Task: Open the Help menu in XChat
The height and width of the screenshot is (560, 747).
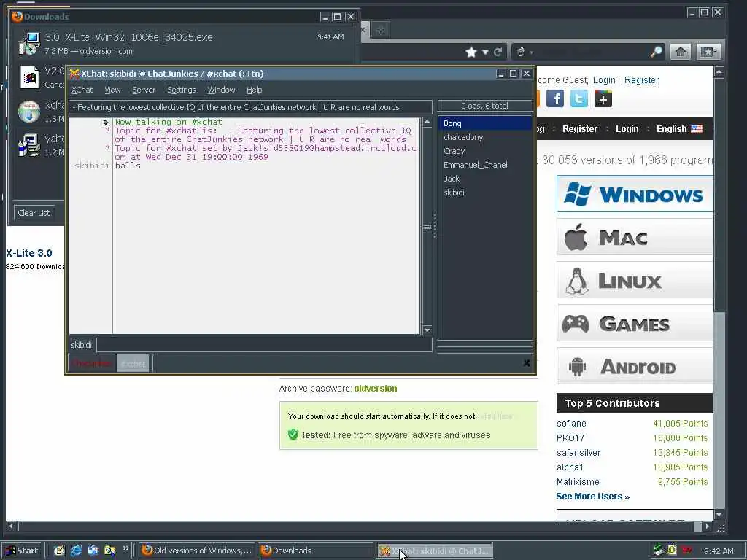Action: [x=254, y=90]
